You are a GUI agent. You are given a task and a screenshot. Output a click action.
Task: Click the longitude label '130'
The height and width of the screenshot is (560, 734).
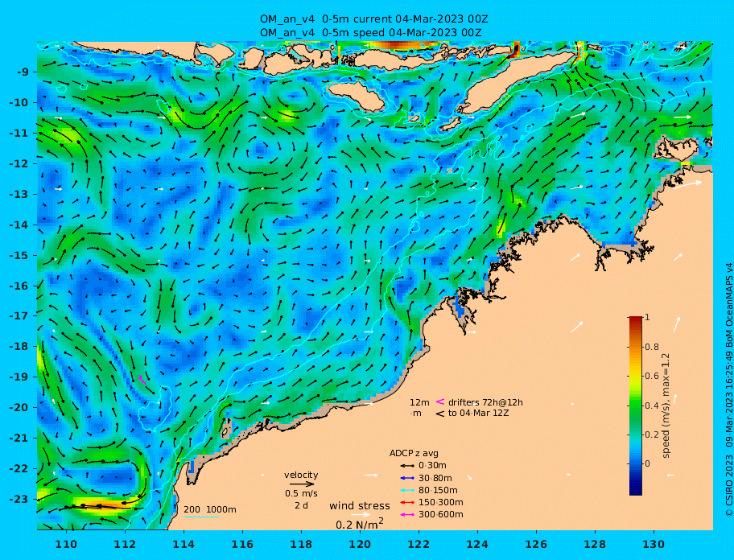pos(654,544)
